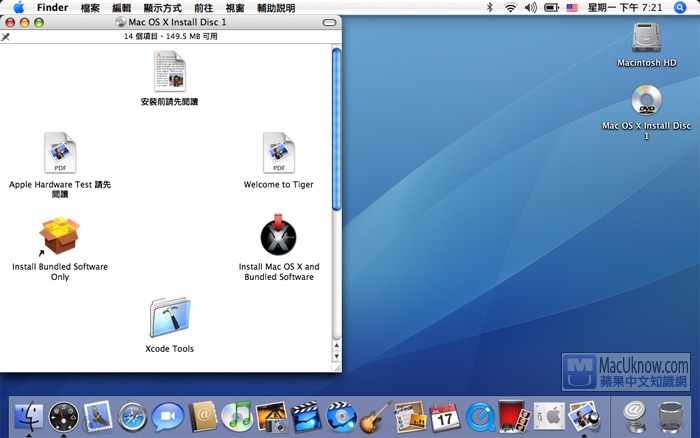Open iWeb in the Dock
Screen dimensions: 700x438
[410, 417]
